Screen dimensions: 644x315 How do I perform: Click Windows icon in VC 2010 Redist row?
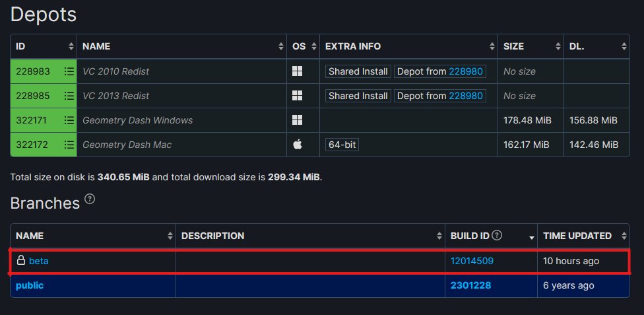298,71
